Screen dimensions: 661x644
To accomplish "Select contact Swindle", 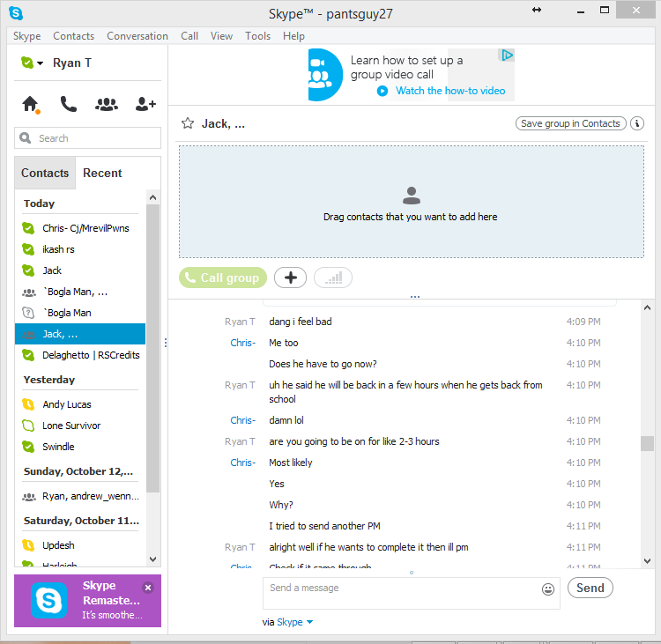I will [80, 447].
